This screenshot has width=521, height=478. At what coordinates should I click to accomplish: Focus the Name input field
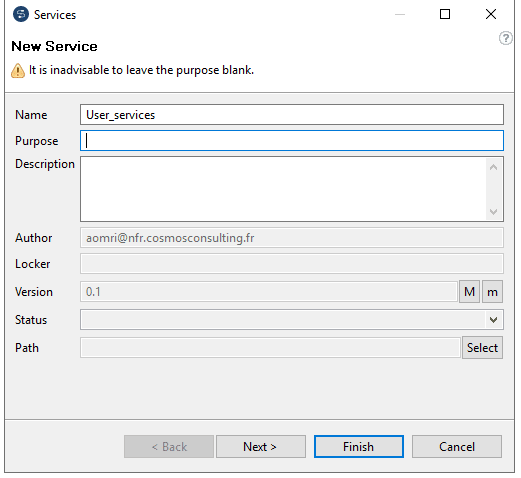click(x=292, y=115)
